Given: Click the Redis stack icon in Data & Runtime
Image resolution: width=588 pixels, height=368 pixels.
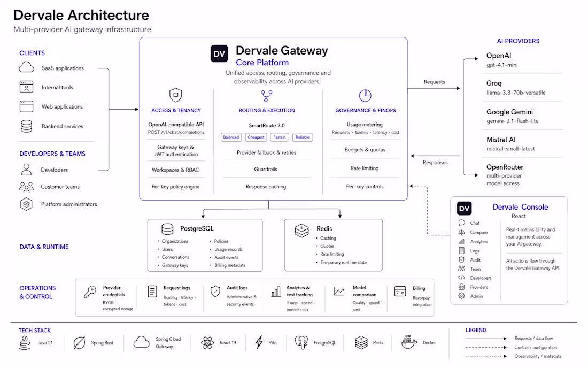Looking at the screenshot, I should (x=301, y=231).
